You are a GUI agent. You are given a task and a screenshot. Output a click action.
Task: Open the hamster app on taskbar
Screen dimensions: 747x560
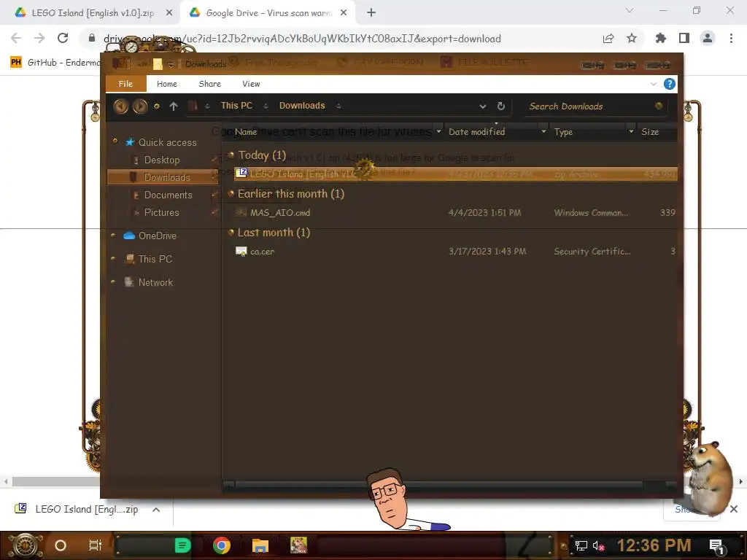298,545
